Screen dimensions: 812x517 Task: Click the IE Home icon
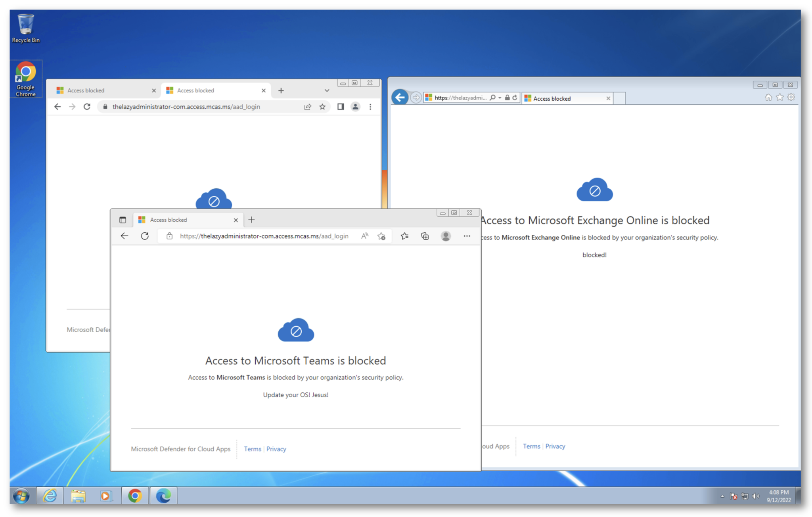coord(768,98)
